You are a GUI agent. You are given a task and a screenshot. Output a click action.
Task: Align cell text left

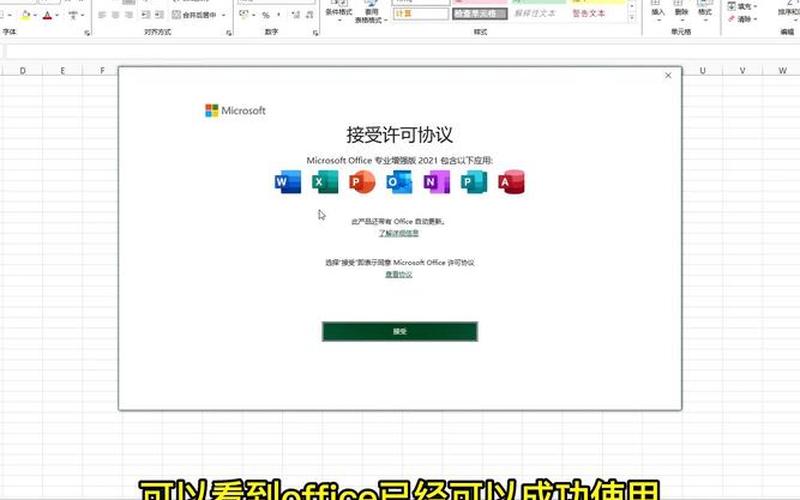tap(102, 15)
